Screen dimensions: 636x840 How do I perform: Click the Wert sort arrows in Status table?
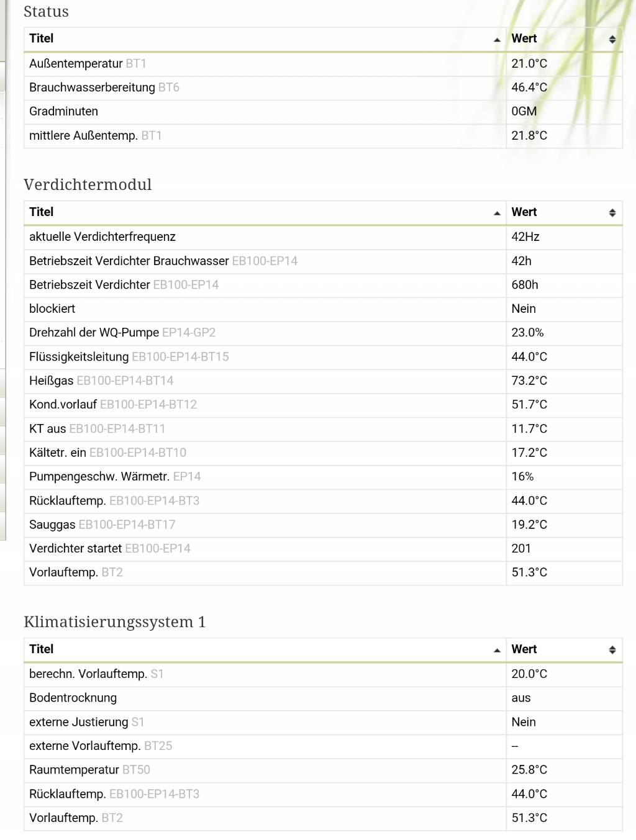point(612,40)
